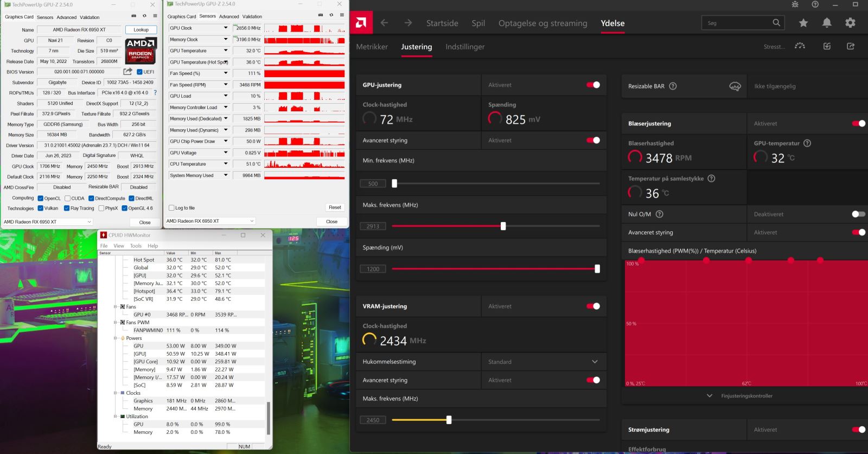
Task: Open hamburger menu in GPU-Z Sensors window
Action: (x=342, y=15)
